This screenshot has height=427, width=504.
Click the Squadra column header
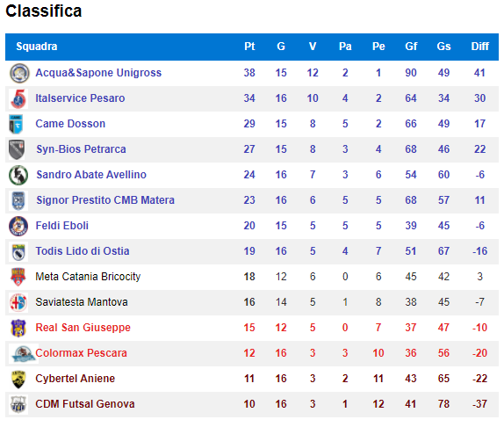[x=37, y=47]
